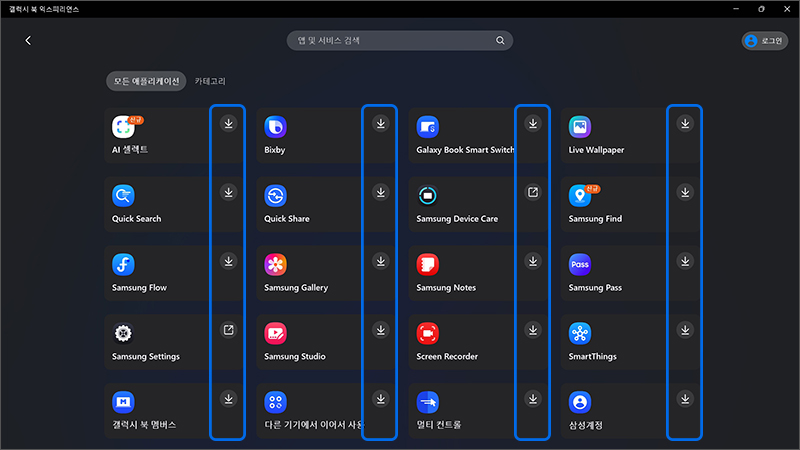Download Samsung Pass using its icon
This screenshot has width=800, height=450.
(685, 261)
